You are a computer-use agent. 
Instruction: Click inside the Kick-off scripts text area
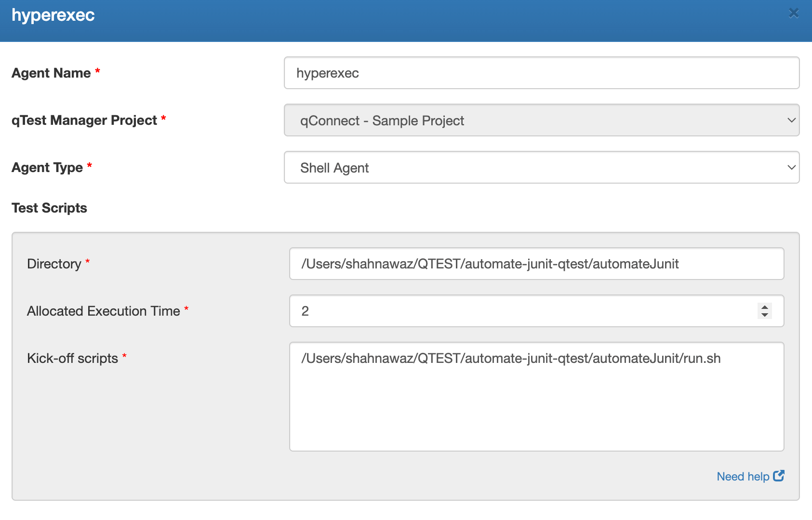(536, 395)
